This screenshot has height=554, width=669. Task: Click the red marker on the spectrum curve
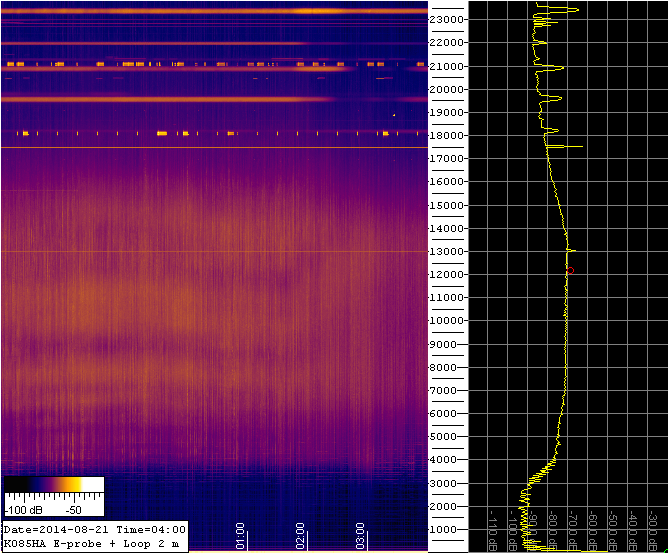tap(569, 270)
